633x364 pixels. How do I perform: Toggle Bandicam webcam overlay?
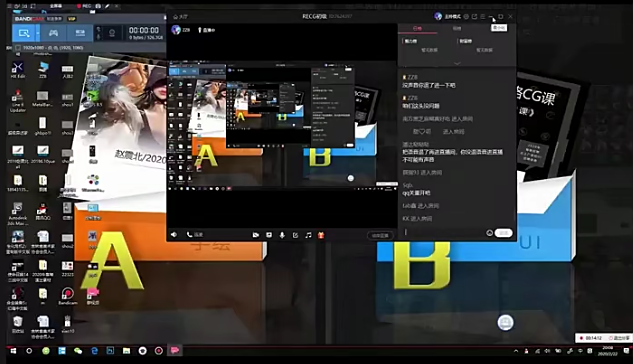pyautogui.click(x=112, y=33)
